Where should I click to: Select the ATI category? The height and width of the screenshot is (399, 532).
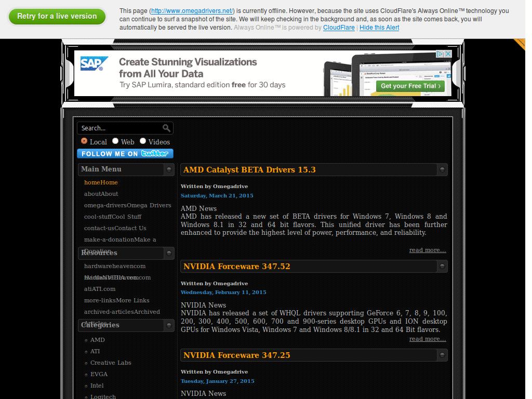[95, 351]
